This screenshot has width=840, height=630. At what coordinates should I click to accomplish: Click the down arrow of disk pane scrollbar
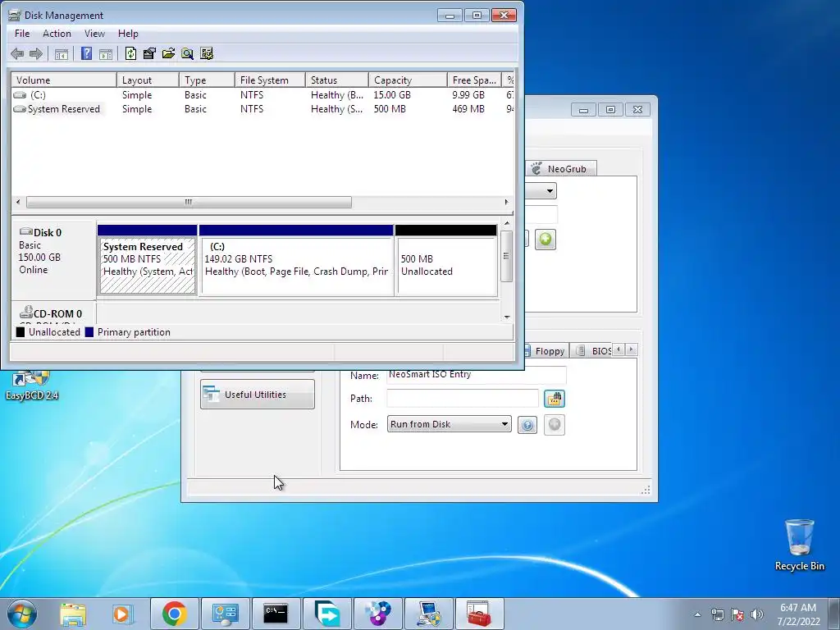click(507, 317)
